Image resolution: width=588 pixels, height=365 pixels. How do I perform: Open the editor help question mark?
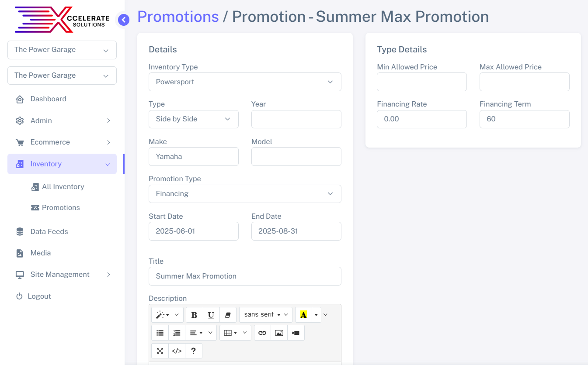tap(194, 351)
